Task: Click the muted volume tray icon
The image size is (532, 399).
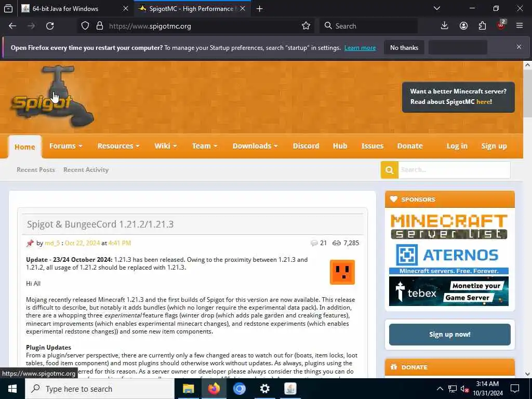Action: [464, 389]
